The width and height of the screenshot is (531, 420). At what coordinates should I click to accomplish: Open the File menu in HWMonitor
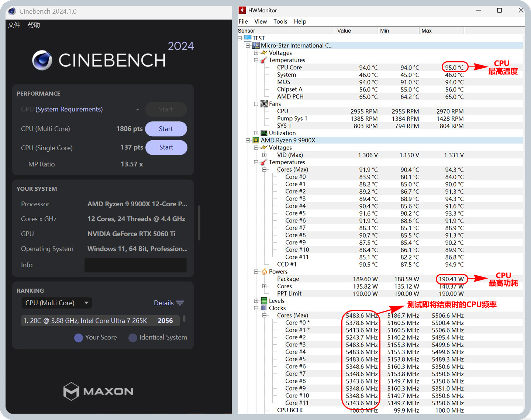pos(243,21)
